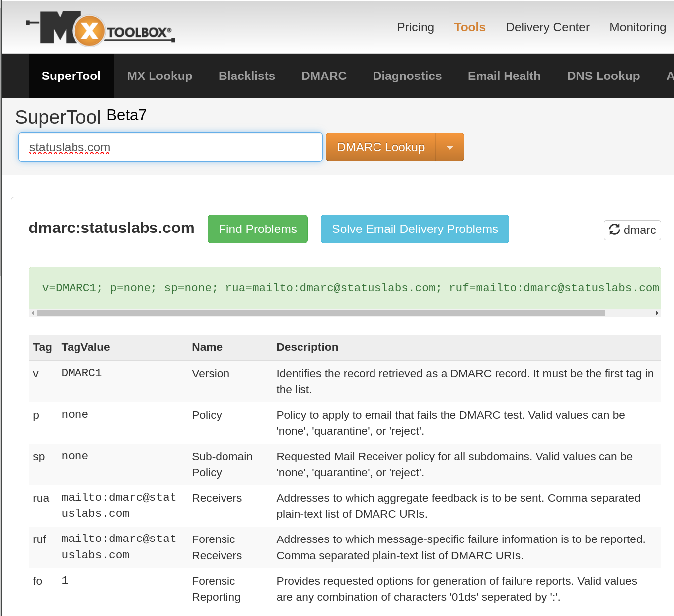
Task: Switch to Email Health tab
Action: [504, 76]
